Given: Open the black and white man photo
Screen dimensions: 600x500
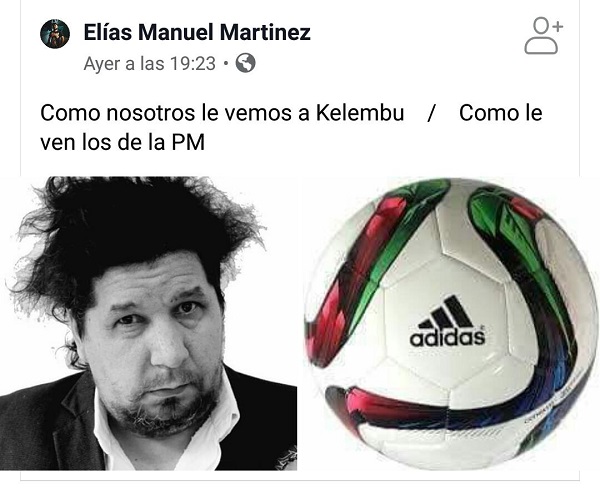Looking at the screenshot, I should 148,323.
